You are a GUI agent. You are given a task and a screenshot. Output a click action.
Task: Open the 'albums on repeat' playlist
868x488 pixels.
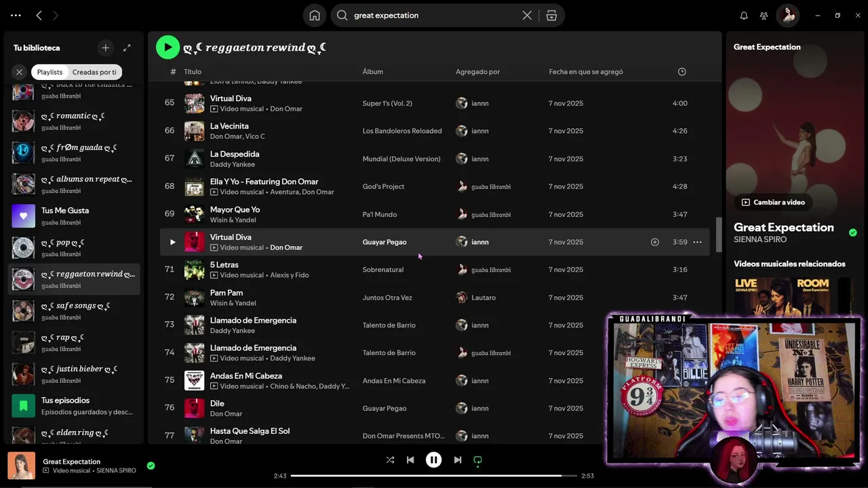tap(74, 184)
